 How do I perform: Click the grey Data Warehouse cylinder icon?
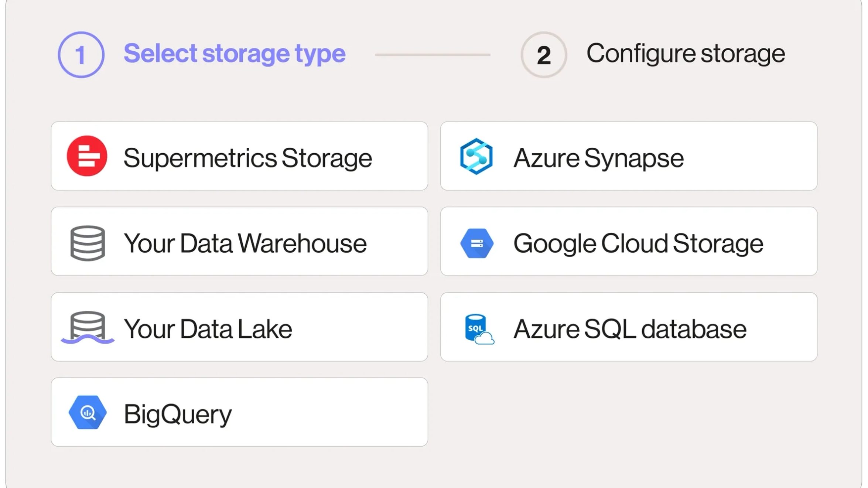click(88, 243)
